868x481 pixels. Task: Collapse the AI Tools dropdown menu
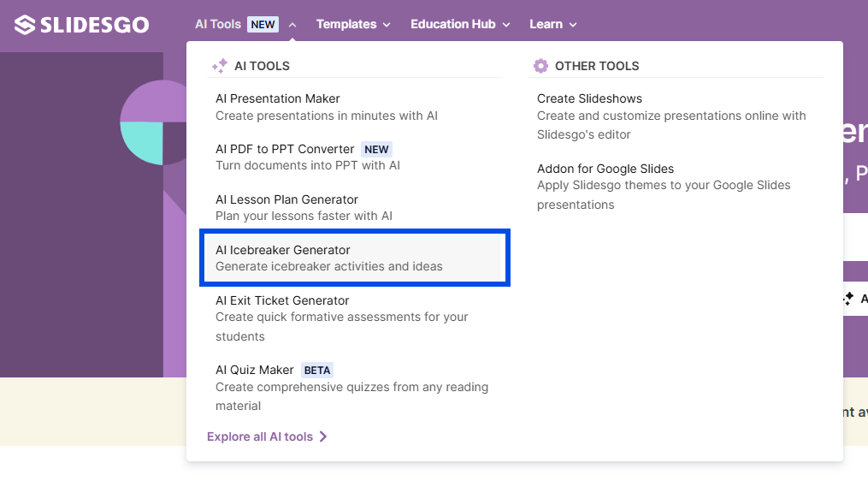point(292,25)
